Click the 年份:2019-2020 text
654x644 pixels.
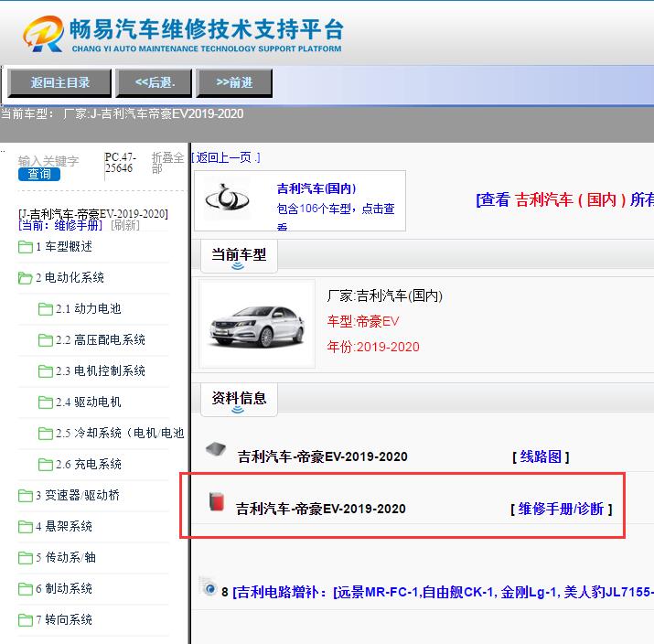point(373,347)
